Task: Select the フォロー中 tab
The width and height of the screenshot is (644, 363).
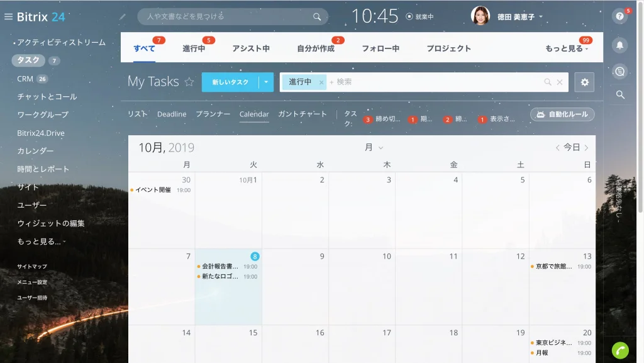Action: [x=380, y=48]
